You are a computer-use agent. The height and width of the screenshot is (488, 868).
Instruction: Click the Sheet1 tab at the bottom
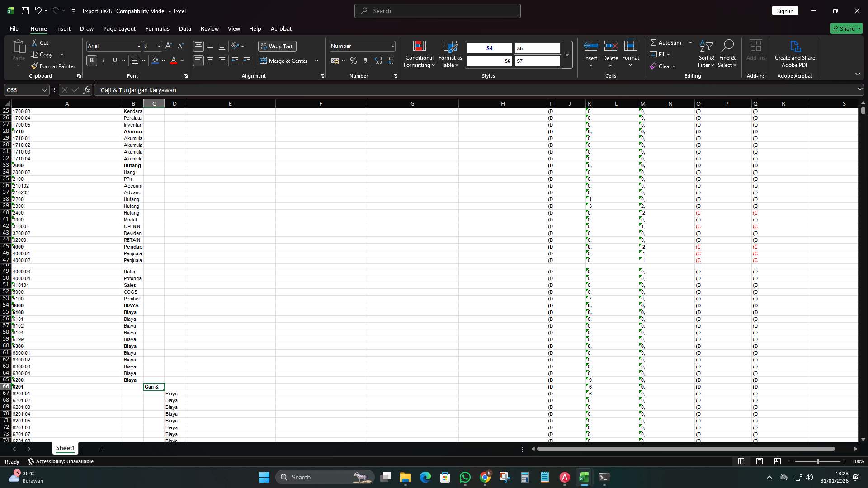(x=65, y=448)
